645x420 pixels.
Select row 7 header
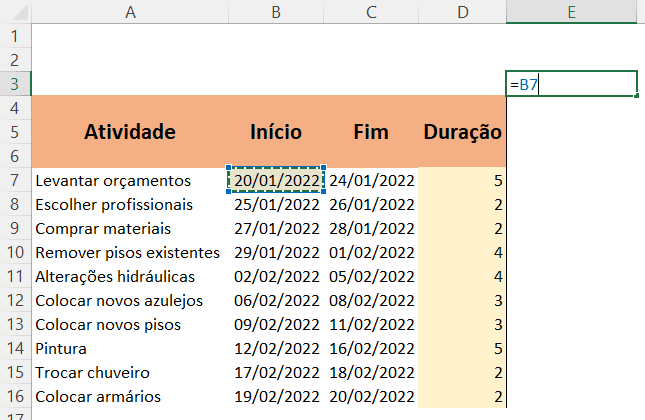(15, 180)
